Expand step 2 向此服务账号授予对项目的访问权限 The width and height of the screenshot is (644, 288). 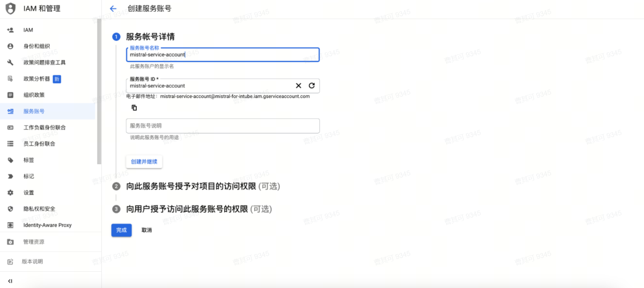pyautogui.click(x=203, y=186)
